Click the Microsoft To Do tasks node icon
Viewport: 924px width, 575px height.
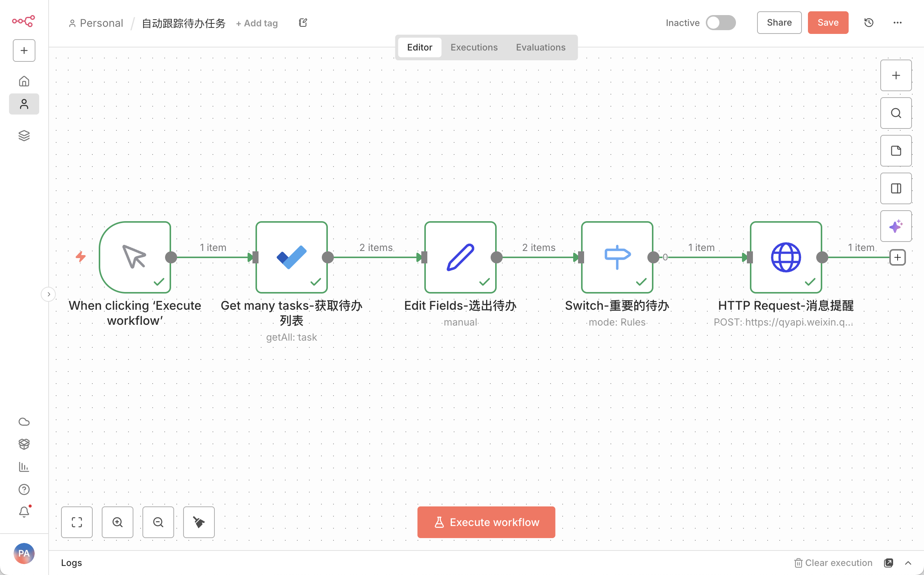291,257
